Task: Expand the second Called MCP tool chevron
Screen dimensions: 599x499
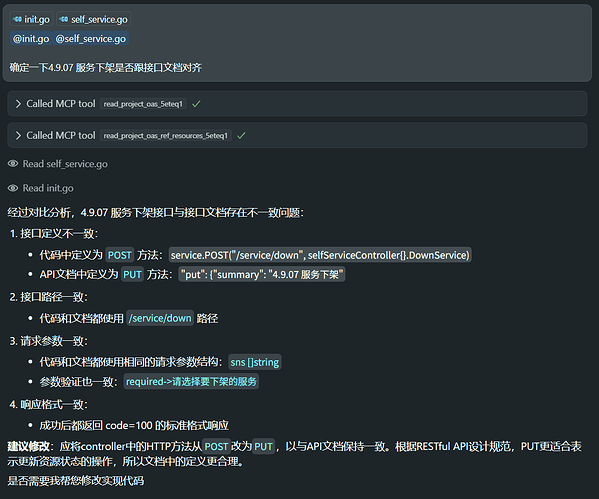Action: 18,135
